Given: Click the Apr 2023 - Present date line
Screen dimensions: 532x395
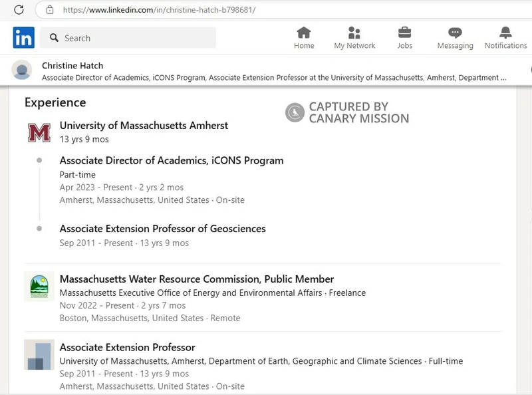Looking at the screenshot, I should click(122, 188).
